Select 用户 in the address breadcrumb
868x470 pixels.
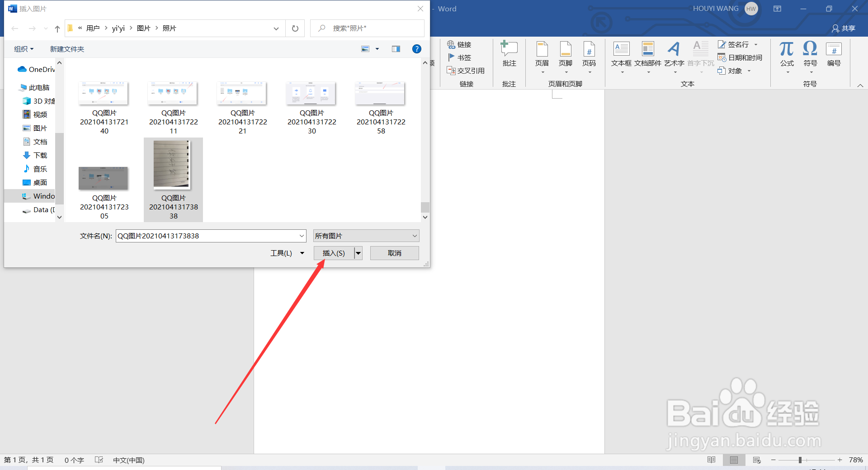point(93,28)
